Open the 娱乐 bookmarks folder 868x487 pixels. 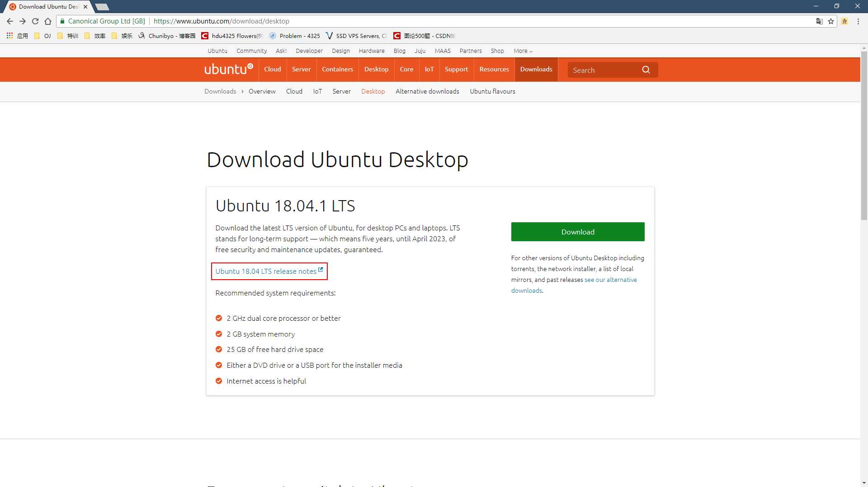[x=122, y=36]
